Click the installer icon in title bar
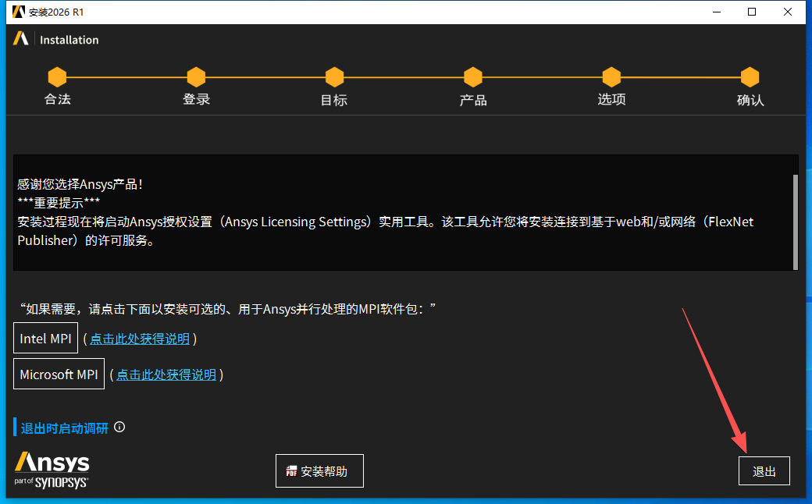The width and height of the screenshot is (812, 504). tap(17, 12)
